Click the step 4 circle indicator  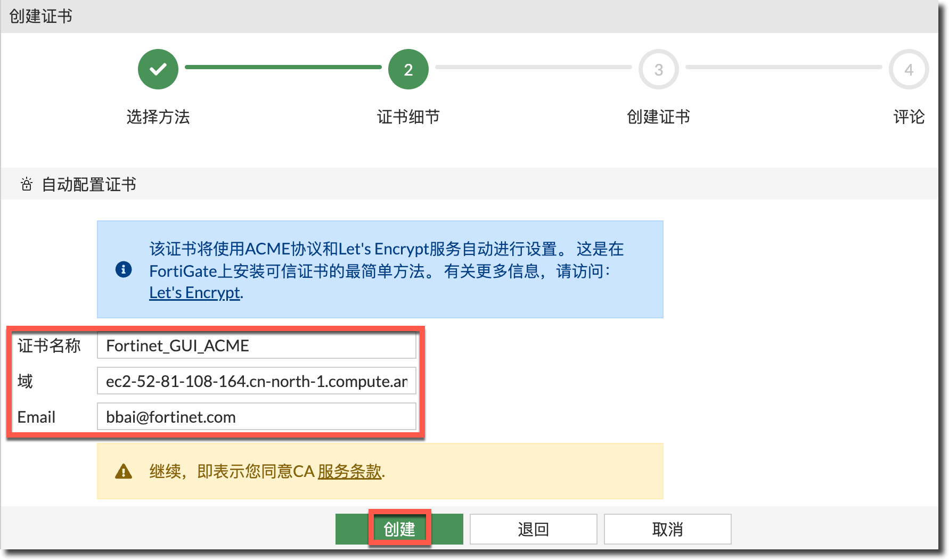tap(909, 69)
